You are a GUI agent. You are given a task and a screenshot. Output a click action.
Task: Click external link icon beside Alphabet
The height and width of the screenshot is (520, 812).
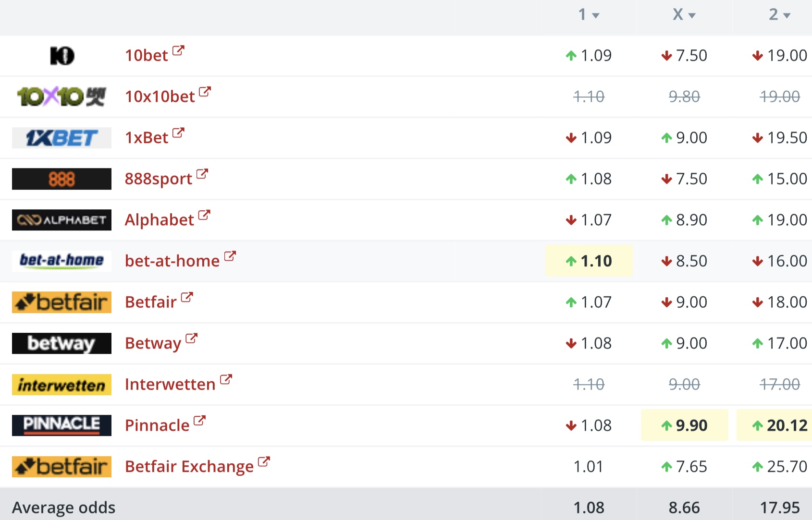coord(204,215)
